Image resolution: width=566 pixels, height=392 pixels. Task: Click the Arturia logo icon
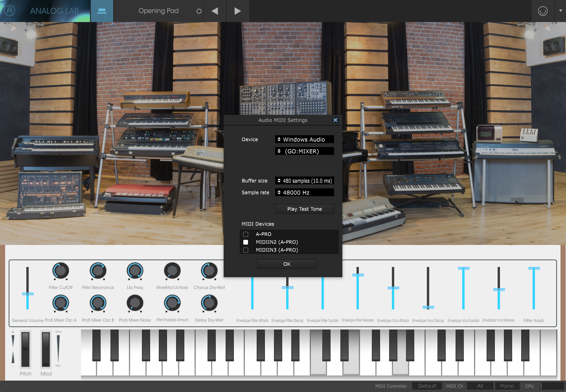tap(9, 11)
